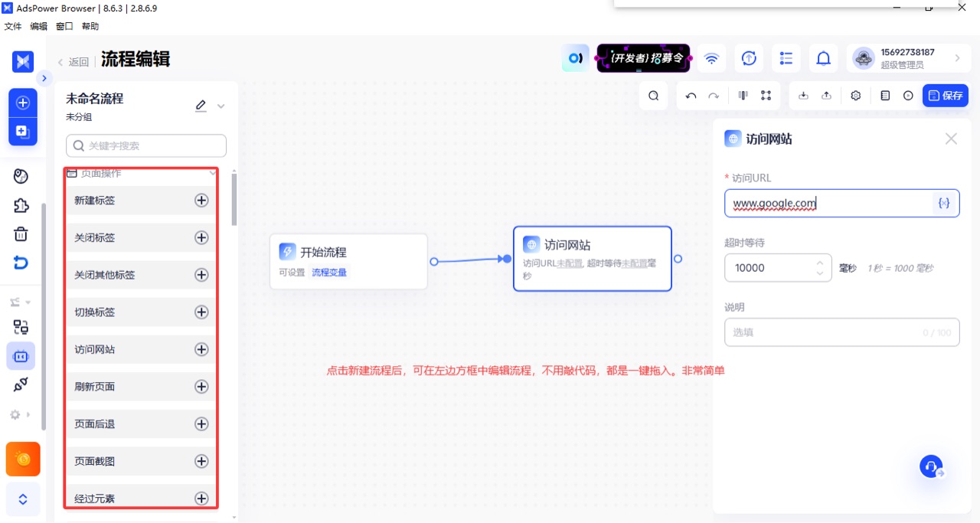Click the 访问URL input field

(841, 203)
